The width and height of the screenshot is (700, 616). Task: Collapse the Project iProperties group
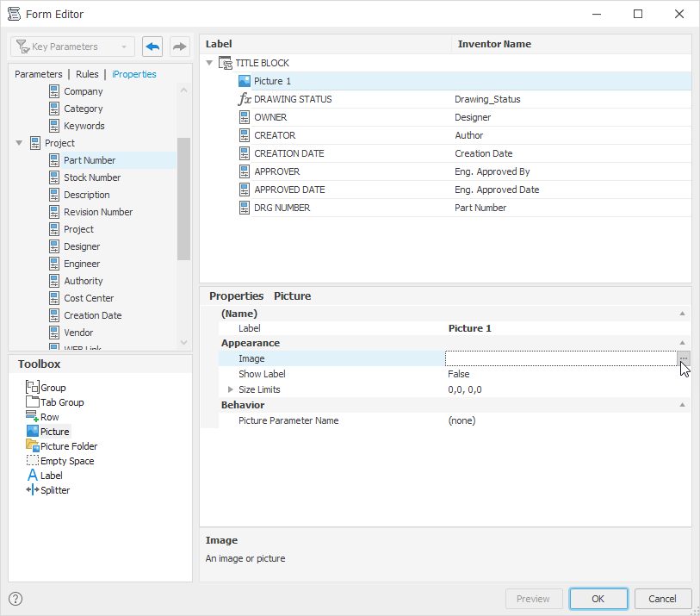point(19,143)
